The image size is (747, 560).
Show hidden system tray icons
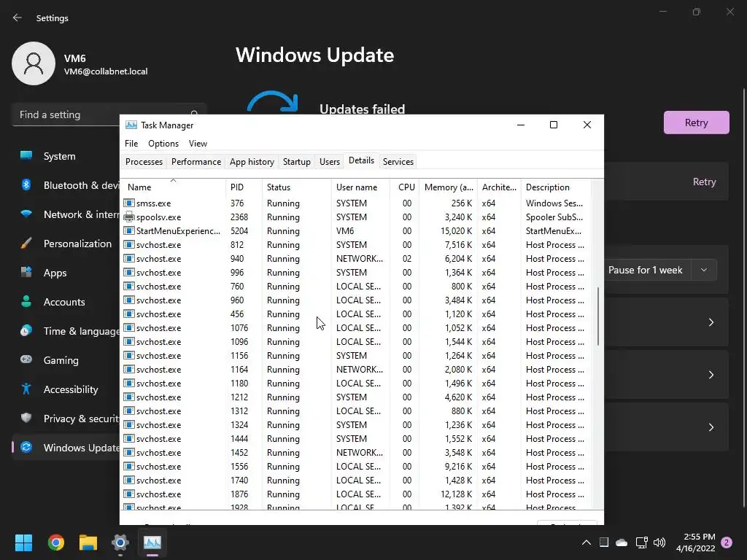click(587, 542)
